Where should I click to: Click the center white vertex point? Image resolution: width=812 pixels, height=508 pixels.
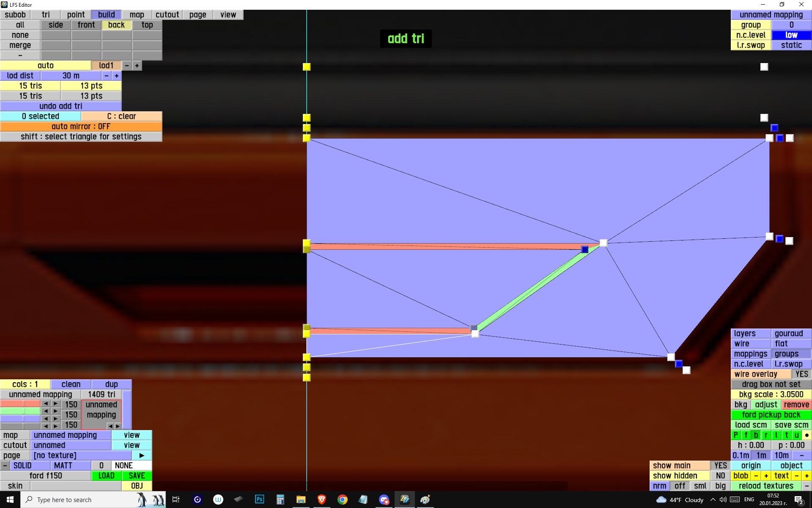(x=604, y=243)
